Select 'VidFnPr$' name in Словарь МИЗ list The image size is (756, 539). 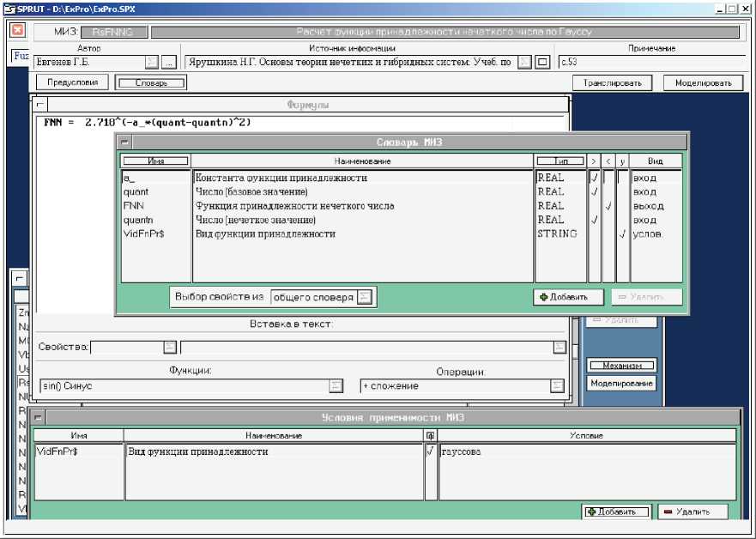click(143, 233)
